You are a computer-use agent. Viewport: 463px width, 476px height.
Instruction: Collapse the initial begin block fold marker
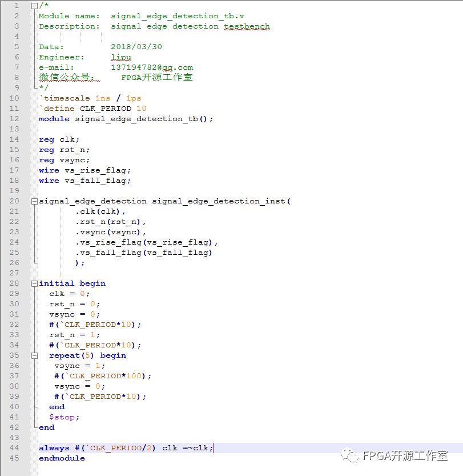point(35,283)
